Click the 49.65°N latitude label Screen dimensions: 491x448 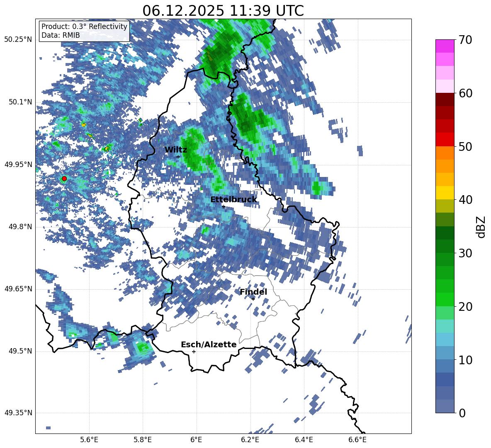click(18, 288)
